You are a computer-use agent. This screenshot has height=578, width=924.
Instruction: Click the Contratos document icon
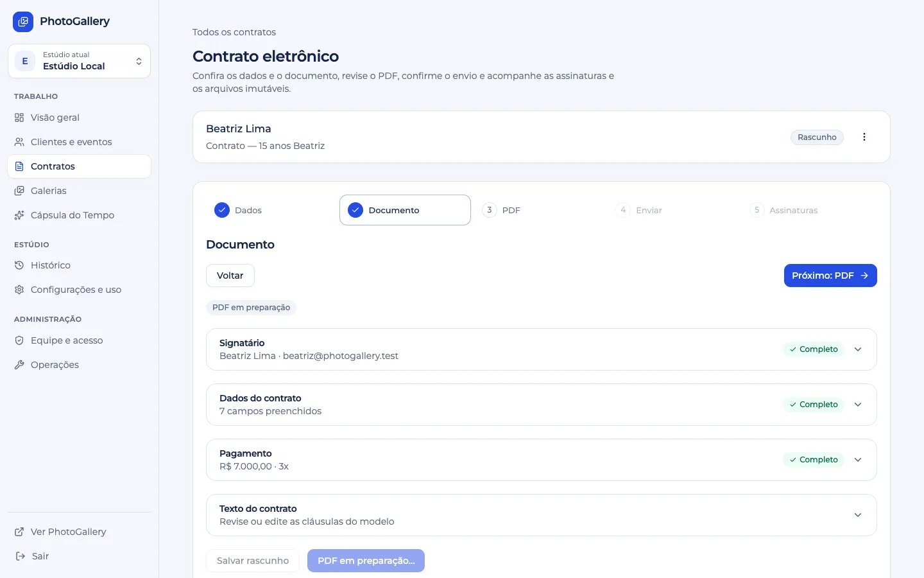click(x=19, y=166)
